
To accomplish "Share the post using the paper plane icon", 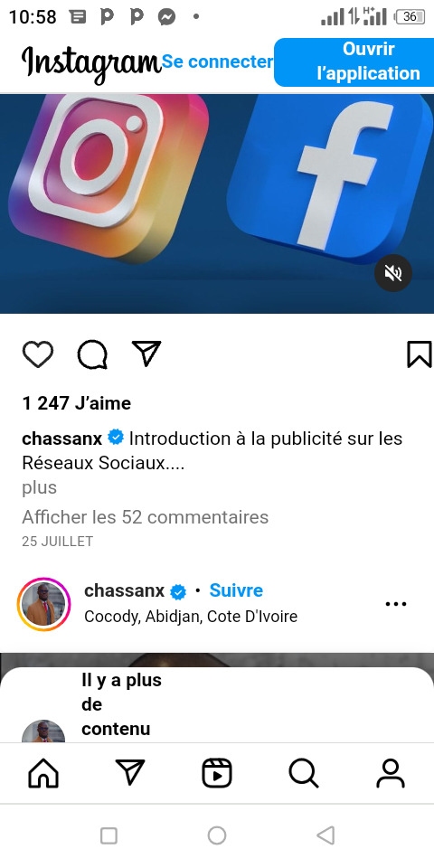I will (146, 354).
